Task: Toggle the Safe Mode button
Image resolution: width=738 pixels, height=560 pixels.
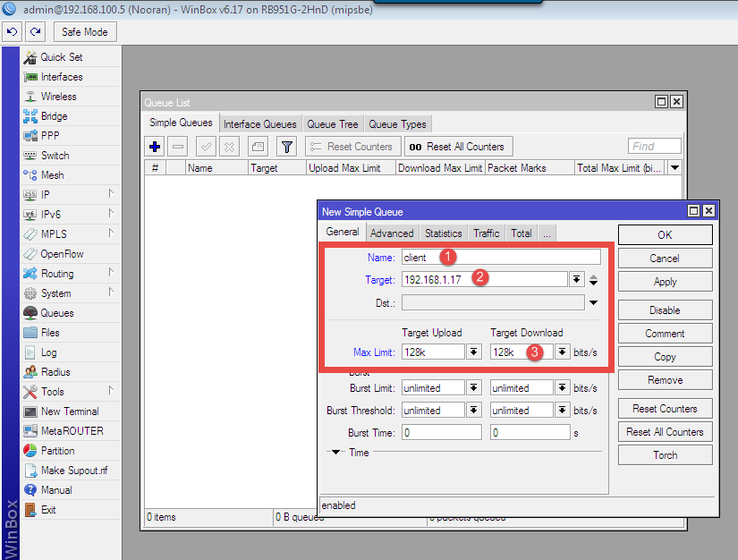Action: click(85, 32)
